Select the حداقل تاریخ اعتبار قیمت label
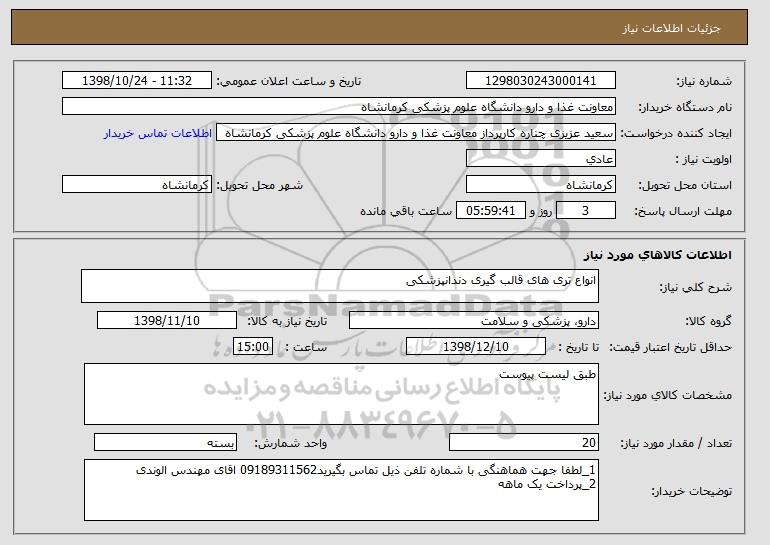This screenshot has height=545, width=770. point(671,348)
